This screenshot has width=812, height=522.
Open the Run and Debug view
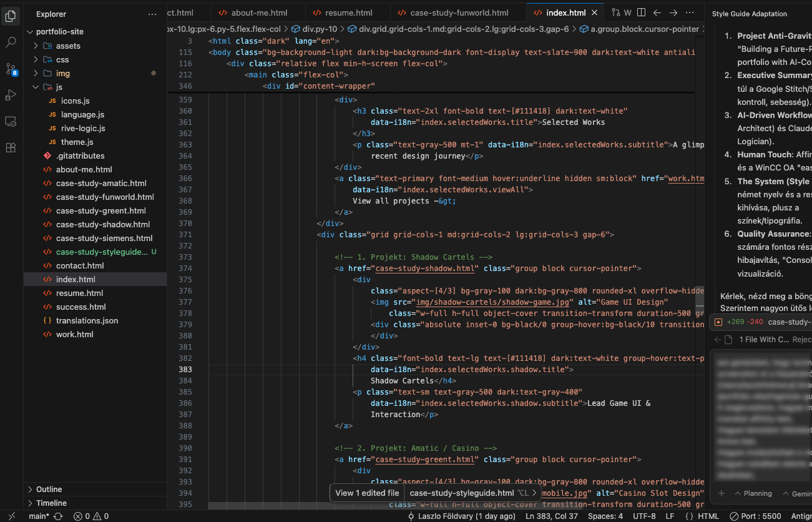coord(11,95)
